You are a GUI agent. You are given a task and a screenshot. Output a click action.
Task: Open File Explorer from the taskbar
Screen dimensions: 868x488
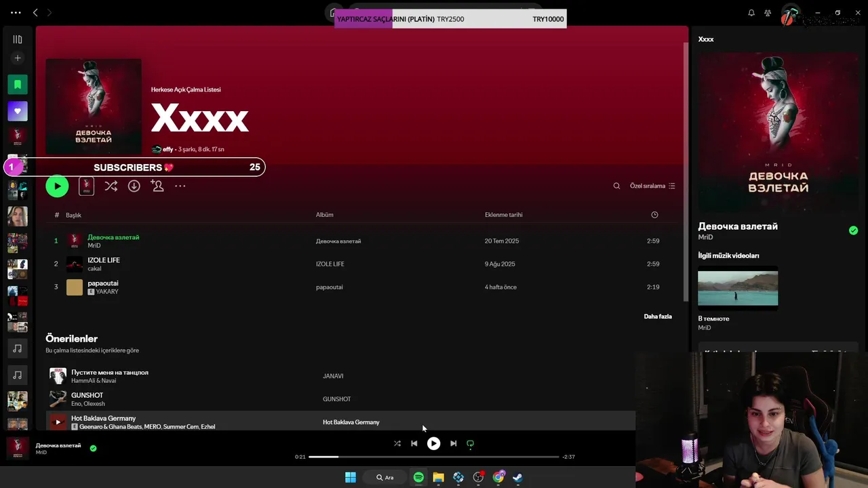coord(438,477)
